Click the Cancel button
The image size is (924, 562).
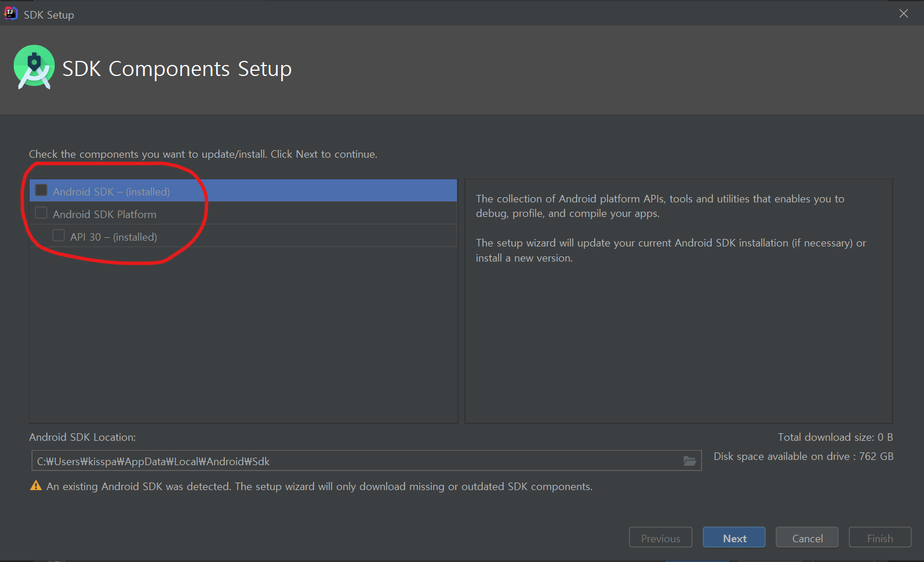tap(807, 538)
